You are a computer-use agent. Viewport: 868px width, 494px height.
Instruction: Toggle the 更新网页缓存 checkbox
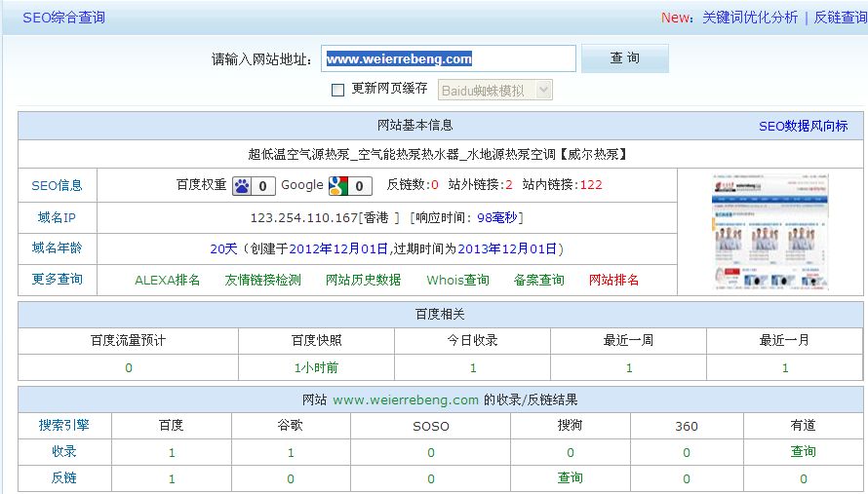pyautogui.click(x=338, y=90)
